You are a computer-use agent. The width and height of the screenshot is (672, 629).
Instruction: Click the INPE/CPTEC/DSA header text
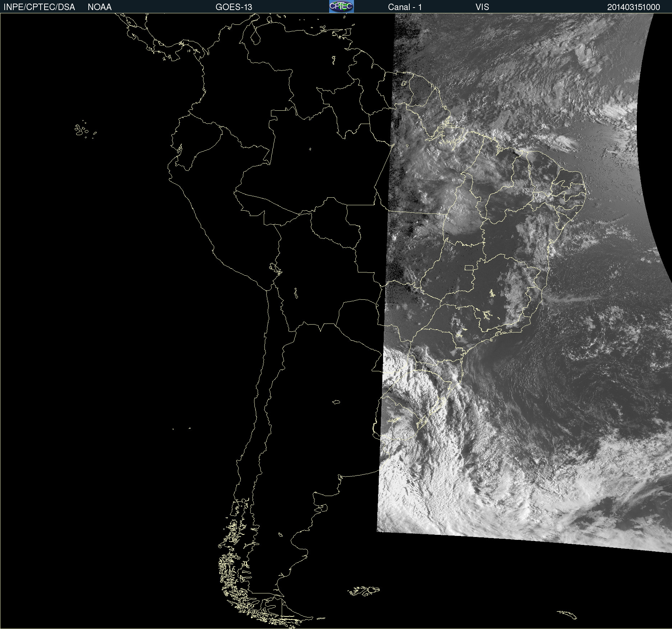39,7
